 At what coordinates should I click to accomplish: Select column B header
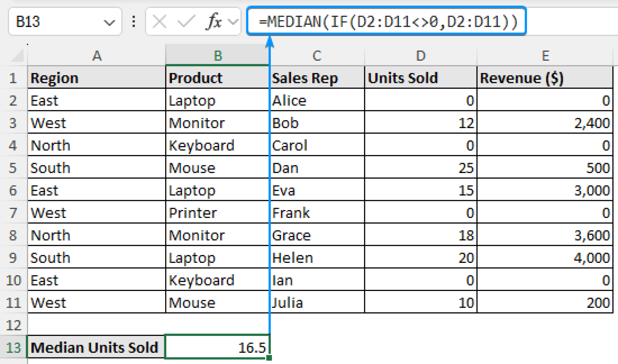pyautogui.click(x=218, y=55)
